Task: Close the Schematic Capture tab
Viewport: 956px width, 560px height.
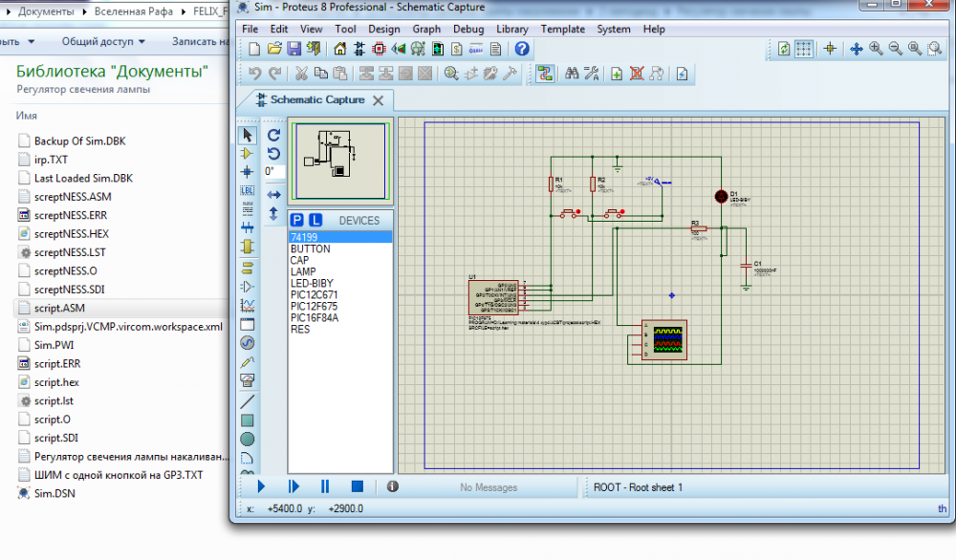Action: pos(379,100)
